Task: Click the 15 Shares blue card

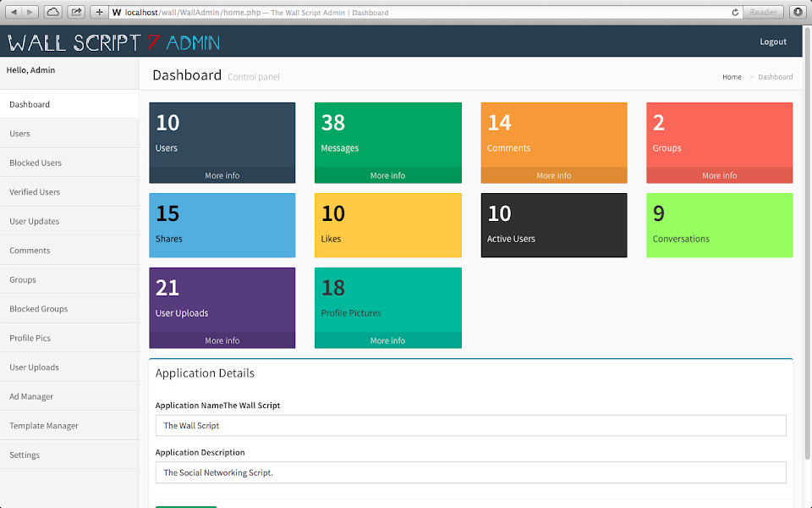Action: 222,225
